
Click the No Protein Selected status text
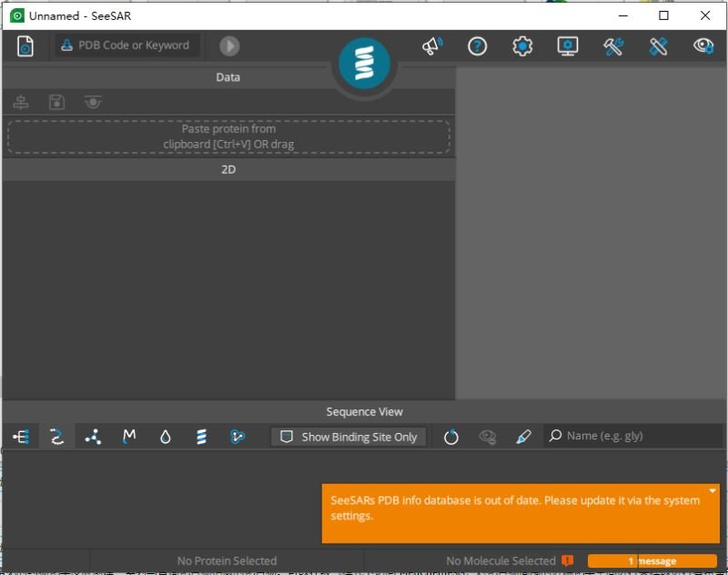click(x=227, y=560)
